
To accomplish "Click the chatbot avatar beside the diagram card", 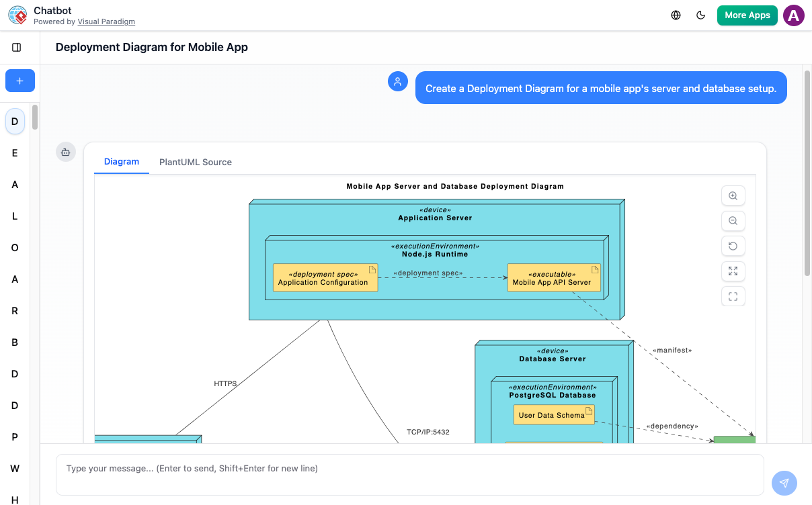I will [65, 152].
